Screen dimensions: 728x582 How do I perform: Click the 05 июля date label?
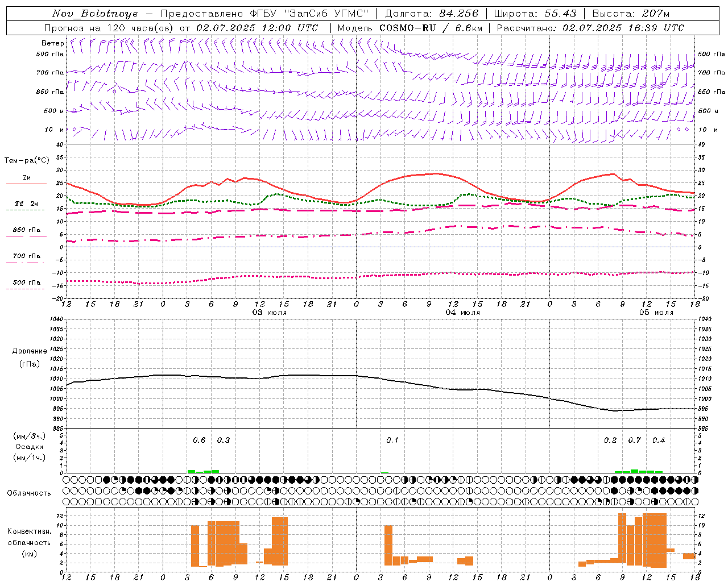pos(656,313)
